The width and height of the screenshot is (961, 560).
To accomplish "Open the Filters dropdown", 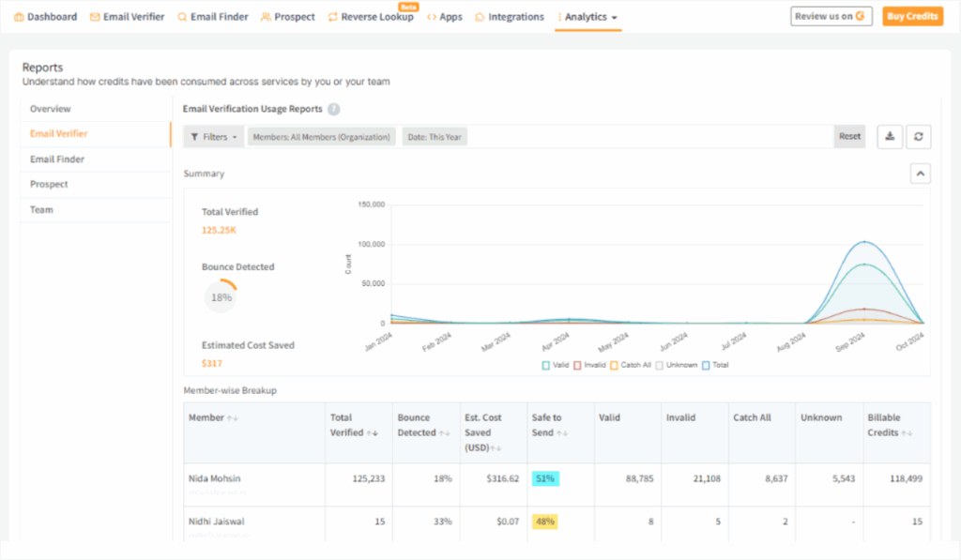I will 213,136.
